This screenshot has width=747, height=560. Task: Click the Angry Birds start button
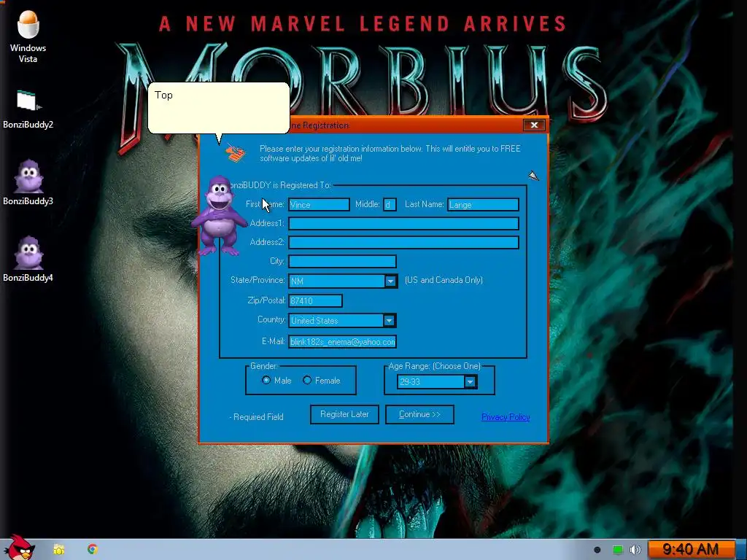[x=19, y=548]
